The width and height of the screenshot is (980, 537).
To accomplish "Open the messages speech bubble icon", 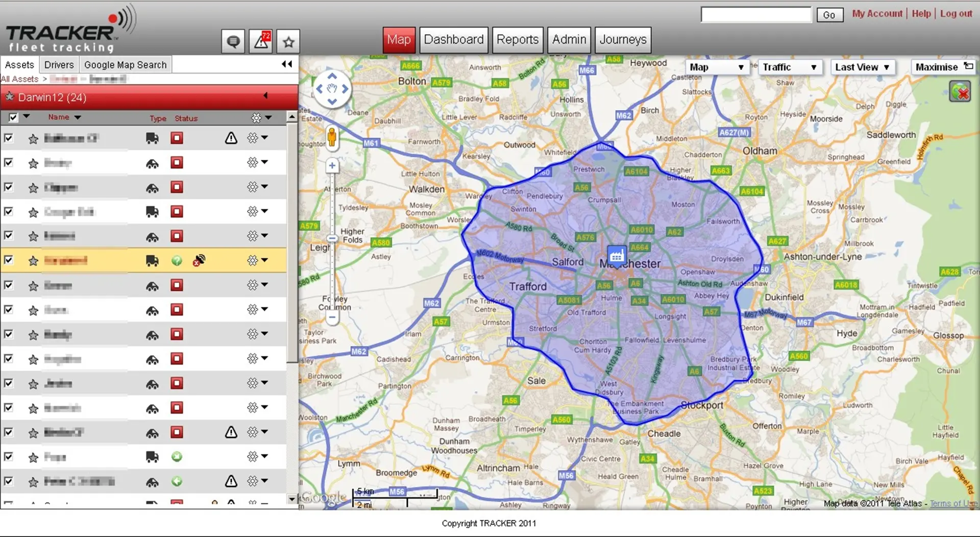I will (x=233, y=41).
